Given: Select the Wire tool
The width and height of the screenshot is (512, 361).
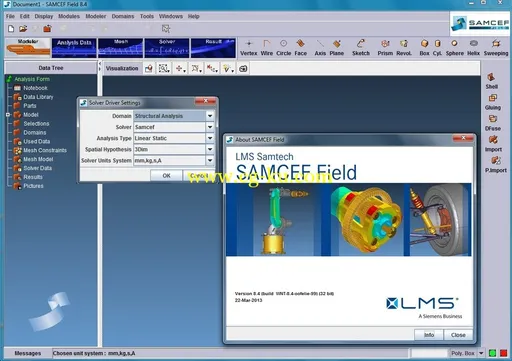Looking at the screenshot, I should coord(267,48).
